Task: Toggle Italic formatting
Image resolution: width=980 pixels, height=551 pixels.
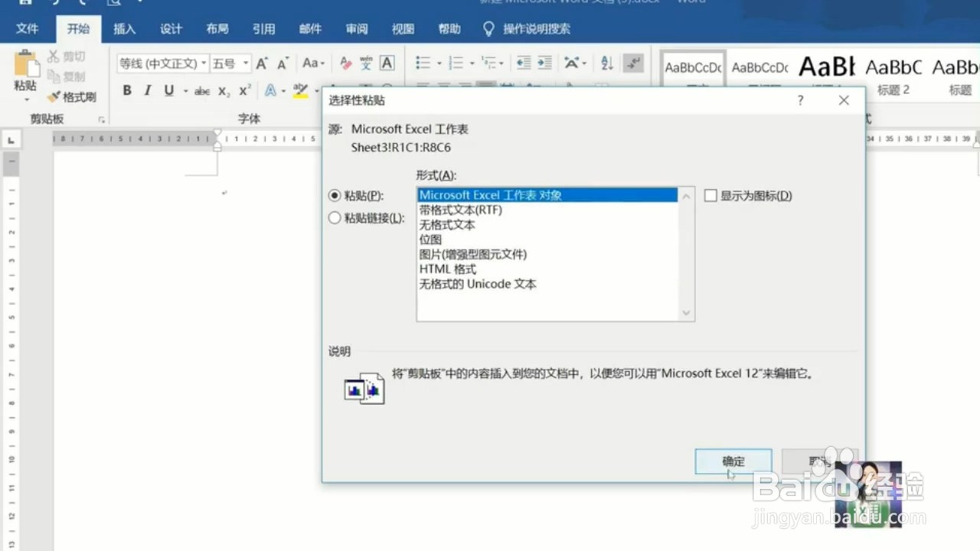Action: point(148,90)
